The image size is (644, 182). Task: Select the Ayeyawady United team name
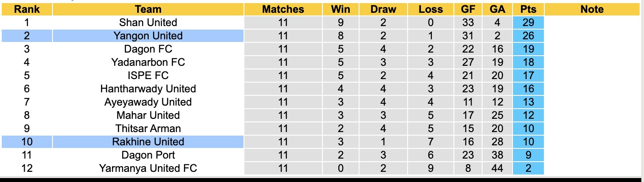tap(148, 102)
